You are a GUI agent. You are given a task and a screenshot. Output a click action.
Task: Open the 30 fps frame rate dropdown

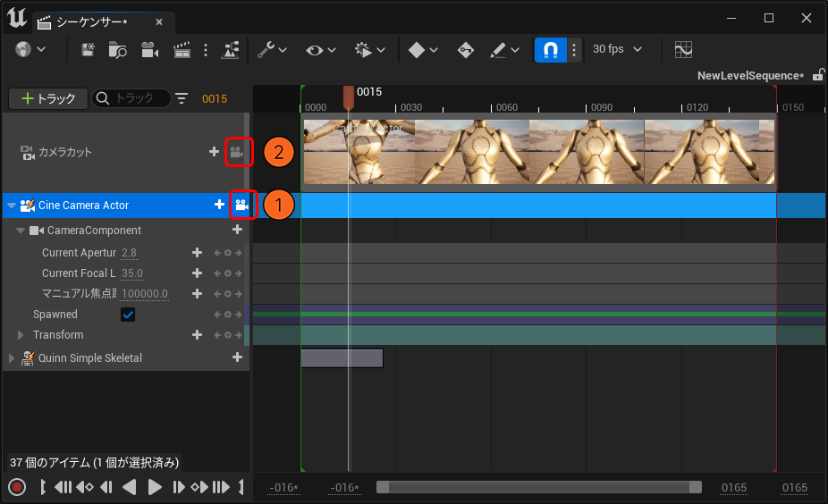(x=617, y=49)
